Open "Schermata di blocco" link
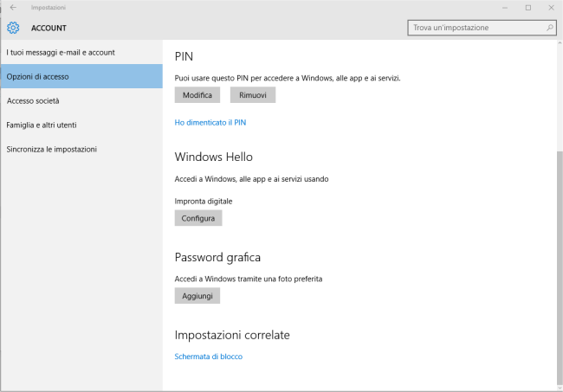Image resolution: width=563 pixels, height=392 pixels. pyautogui.click(x=208, y=357)
